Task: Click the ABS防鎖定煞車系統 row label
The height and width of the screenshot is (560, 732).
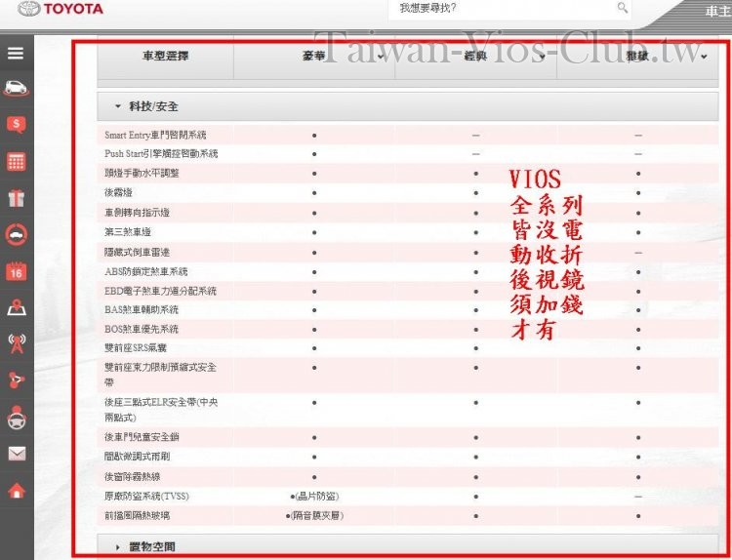Action: point(146,271)
